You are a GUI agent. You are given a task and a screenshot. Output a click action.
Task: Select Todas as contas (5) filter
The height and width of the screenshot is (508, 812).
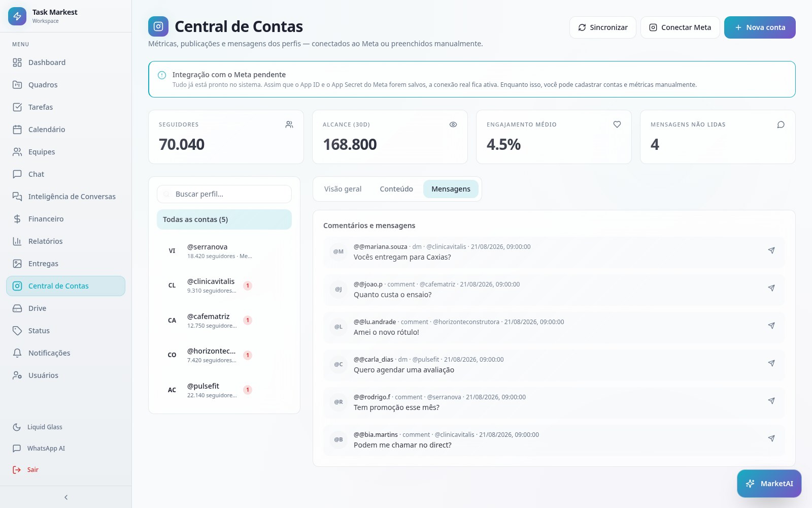(x=224, y=219)
